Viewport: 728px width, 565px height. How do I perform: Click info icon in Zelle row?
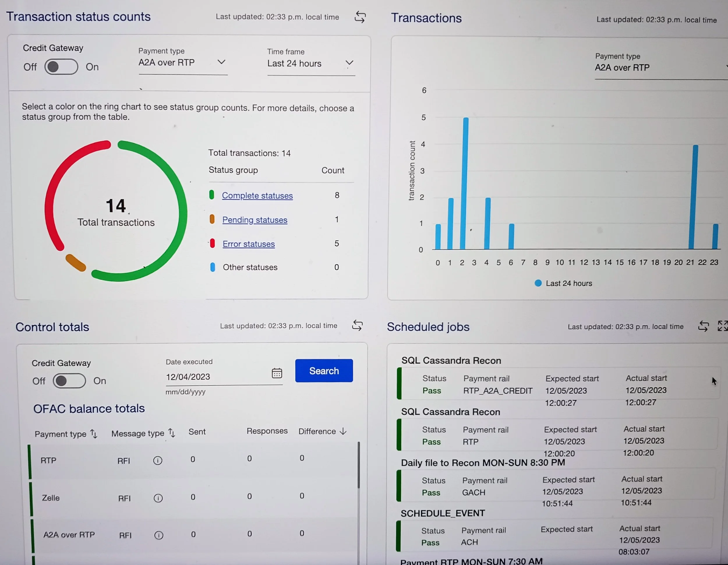(x=158, y=498)
